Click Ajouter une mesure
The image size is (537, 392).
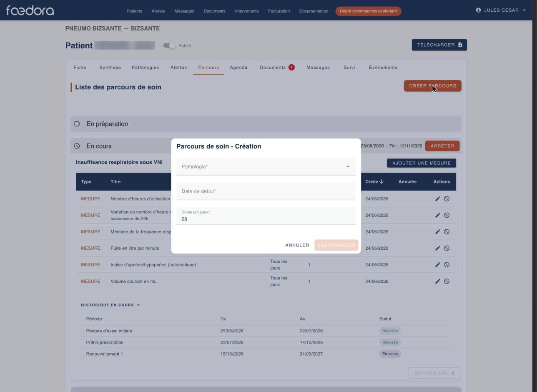(x=422, y=163)
